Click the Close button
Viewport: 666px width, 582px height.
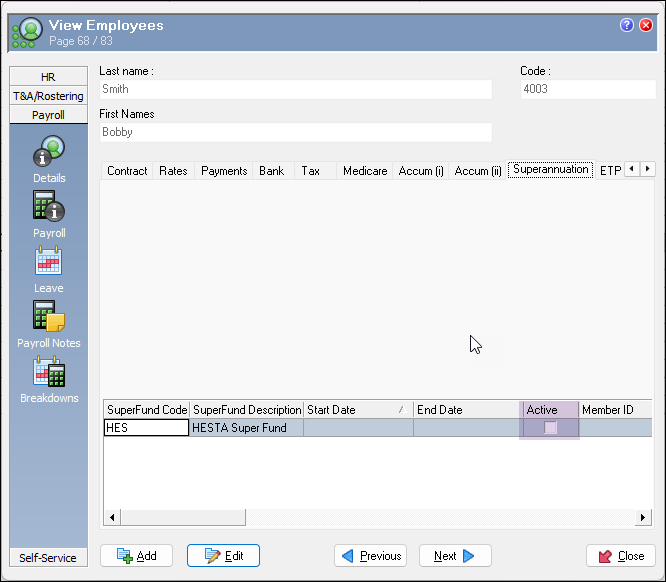(621, 556)
